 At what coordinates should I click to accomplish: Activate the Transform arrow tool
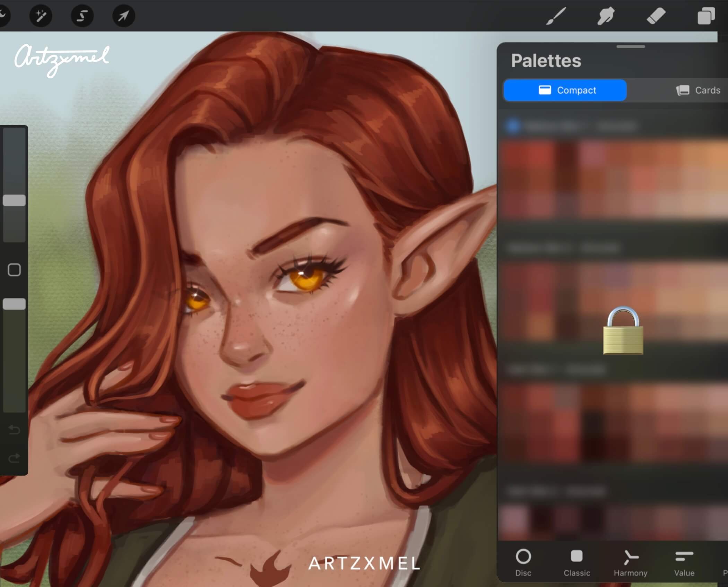124,16
